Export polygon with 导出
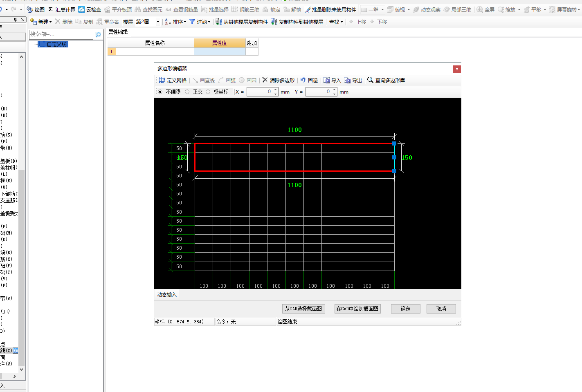This screenshot has height=392, width=582. 353,80
